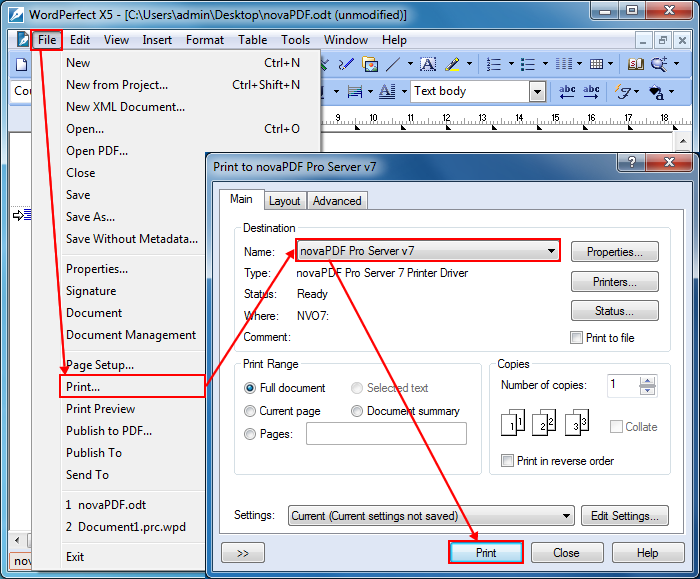Open the spell checker book icon

pyautogui.click(x=636, y=64)
